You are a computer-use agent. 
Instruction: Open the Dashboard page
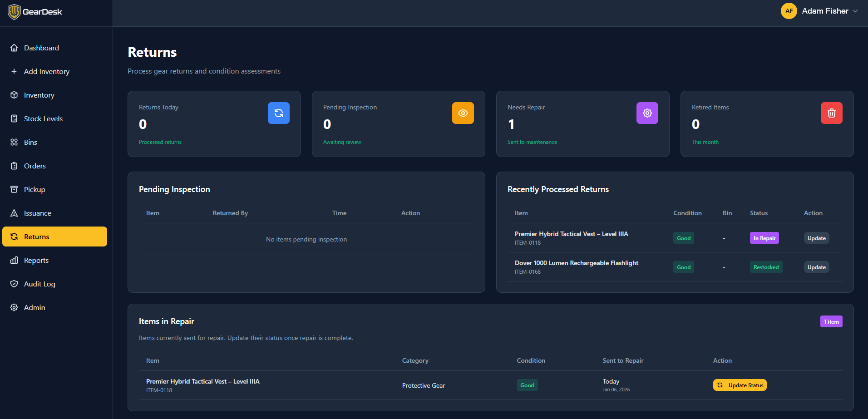(x=41, y=48)
